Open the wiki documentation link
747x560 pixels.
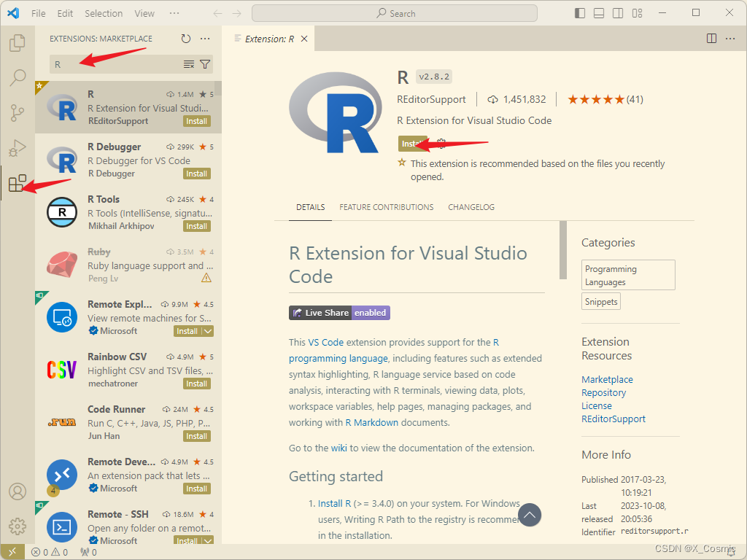(338, 448)
